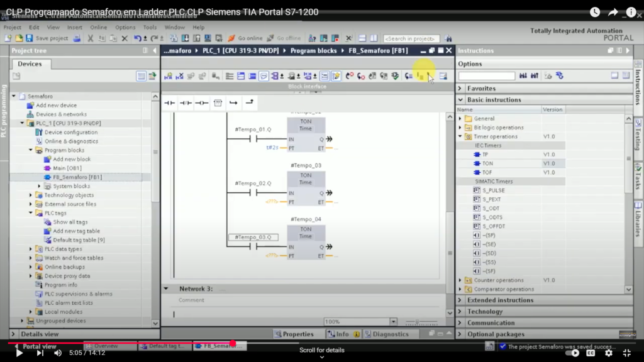
Task: Open the Insert menu
Action: pyautogui.click(x=75, y=27)
